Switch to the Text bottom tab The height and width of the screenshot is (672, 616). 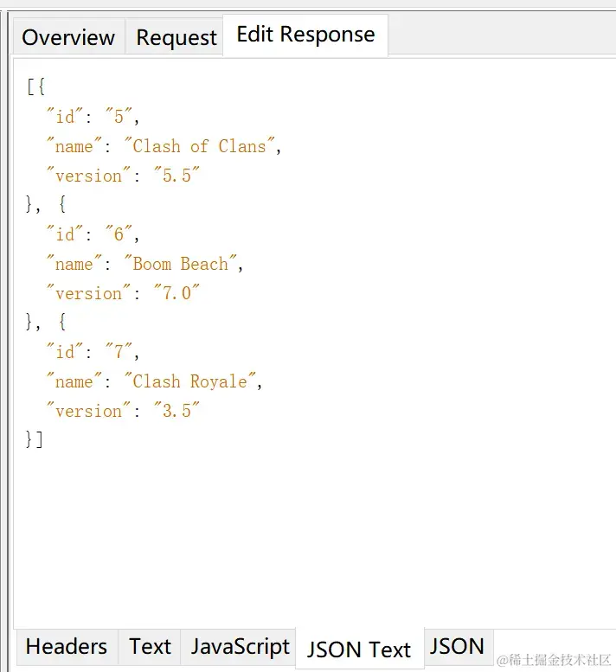(150, 646)
